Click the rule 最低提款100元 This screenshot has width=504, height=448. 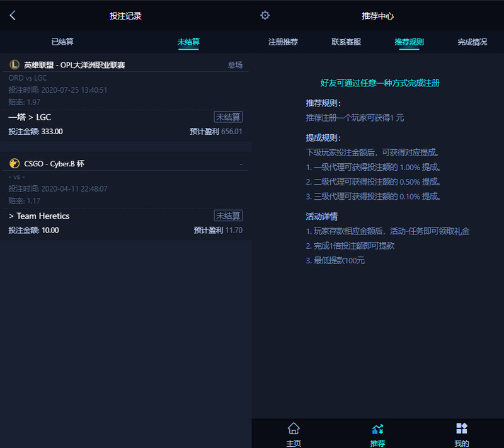click(335, 260)
